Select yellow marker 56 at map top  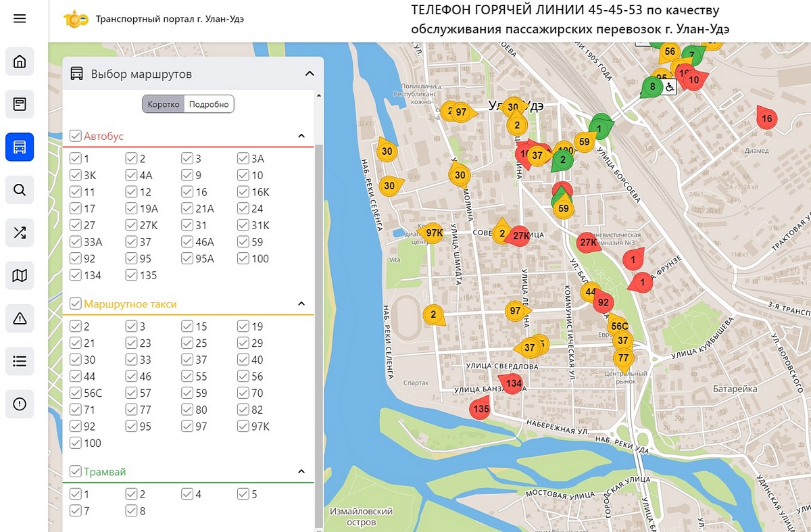coord(670,51)
